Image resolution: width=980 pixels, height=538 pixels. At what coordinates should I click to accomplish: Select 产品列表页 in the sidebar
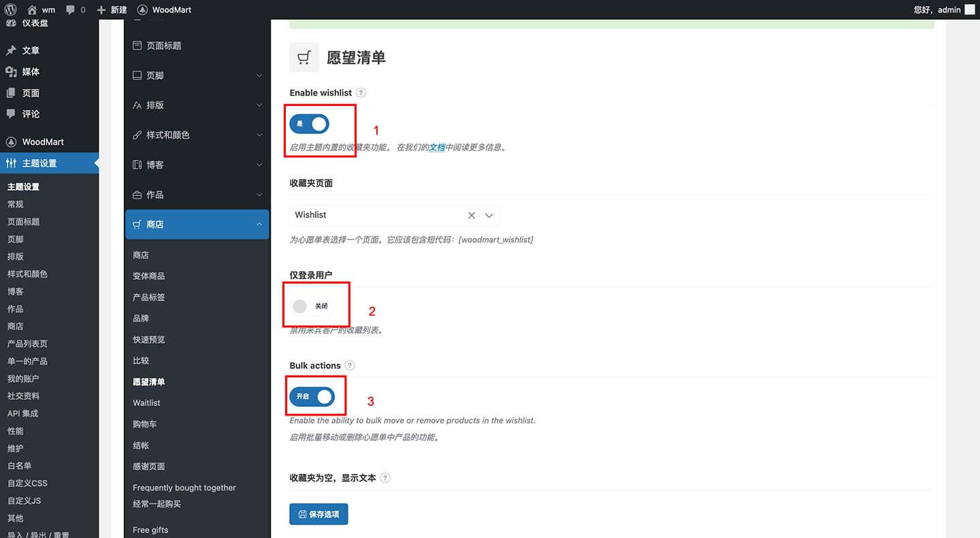point(27,343)
